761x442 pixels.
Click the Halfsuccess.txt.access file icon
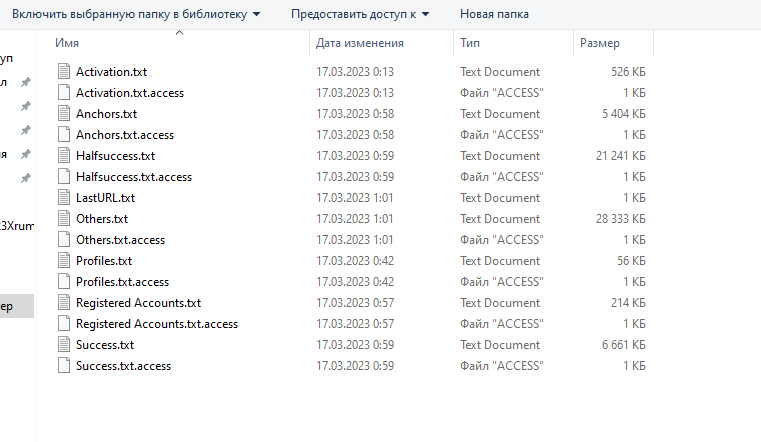pyautogui.click(x=65, y=177)
